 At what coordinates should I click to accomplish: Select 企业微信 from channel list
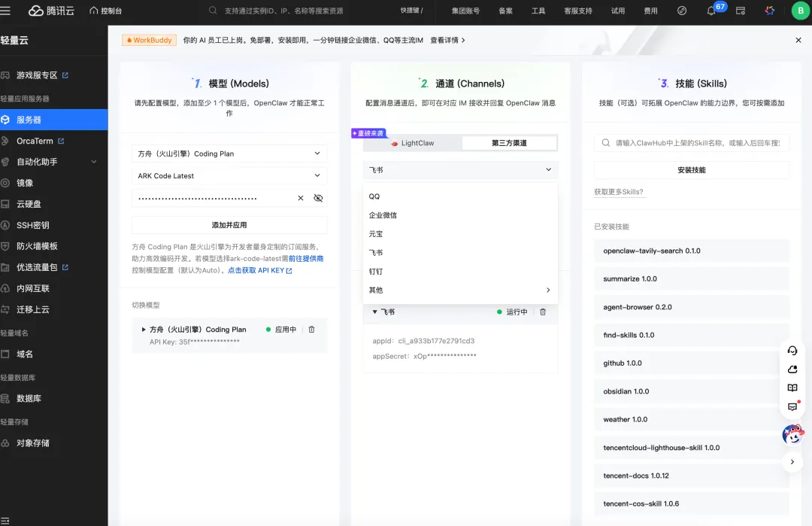460,215
